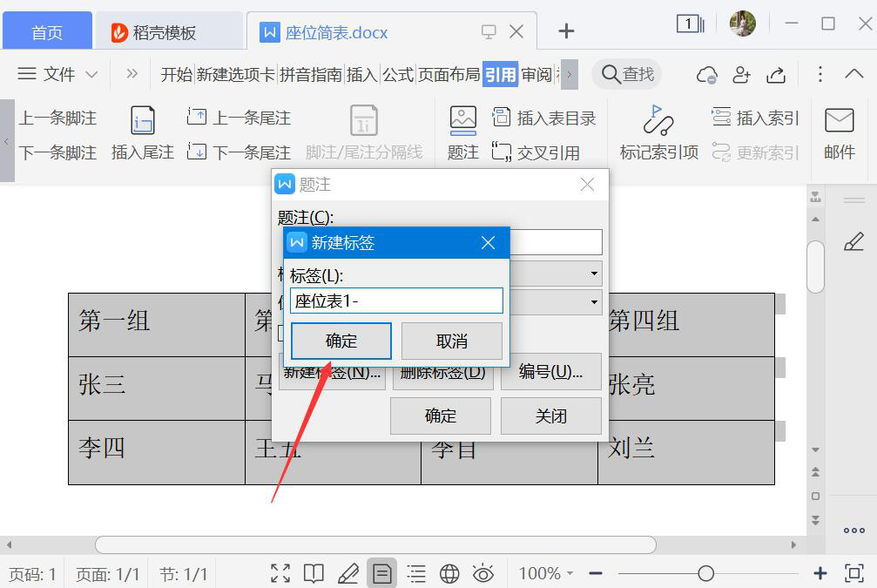
Task: Cancel the 新建标签 dialog with 取消
Action: point(451,341)
